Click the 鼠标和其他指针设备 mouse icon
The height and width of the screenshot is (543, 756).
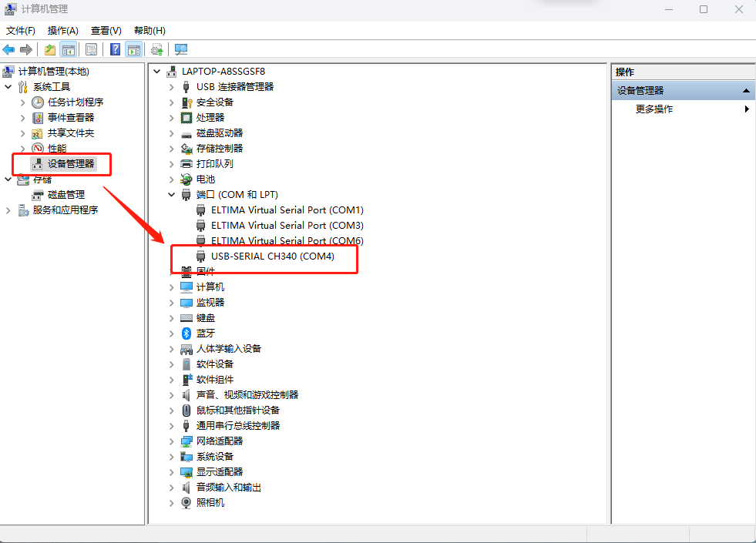pyautogui.click(x=186, y=411)
